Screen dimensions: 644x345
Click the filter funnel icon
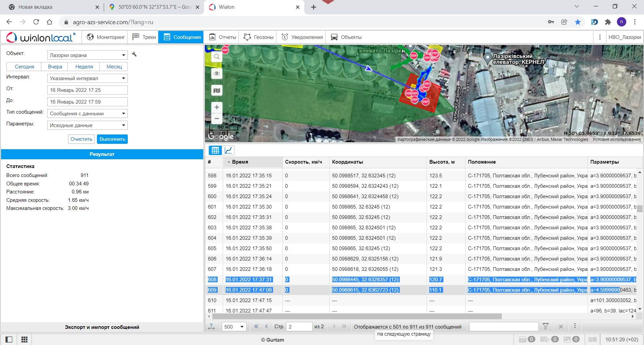pyautogui.click(x=546, y=326)
